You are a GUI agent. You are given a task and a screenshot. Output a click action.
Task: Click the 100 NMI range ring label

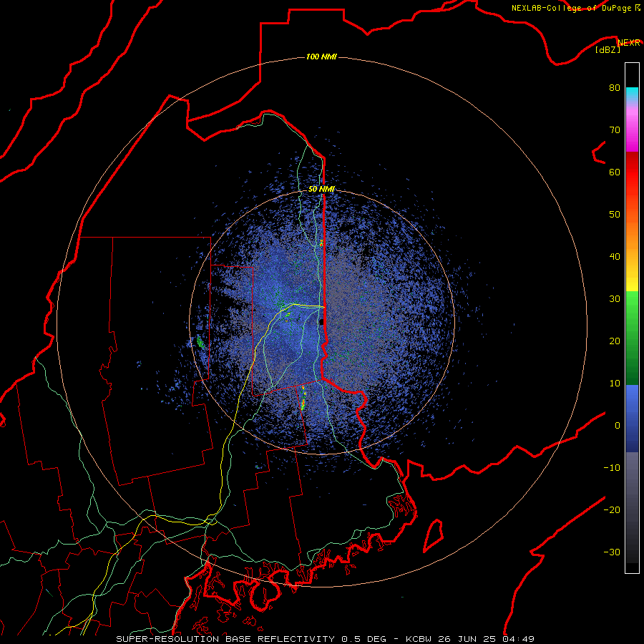(321, 57)
